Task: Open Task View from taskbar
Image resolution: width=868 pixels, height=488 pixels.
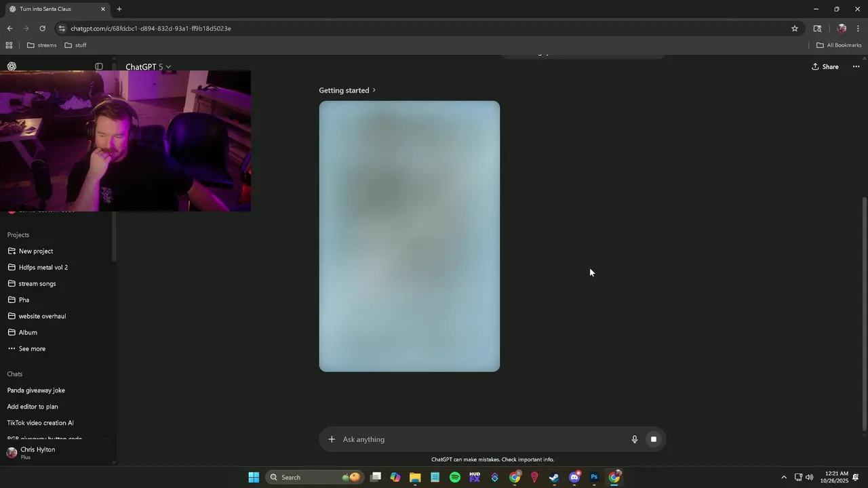Action: coord(376,477)
